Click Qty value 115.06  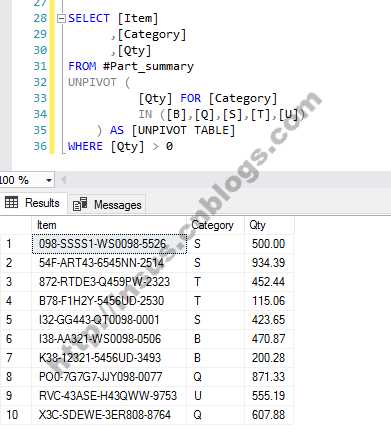pos(269,301)
